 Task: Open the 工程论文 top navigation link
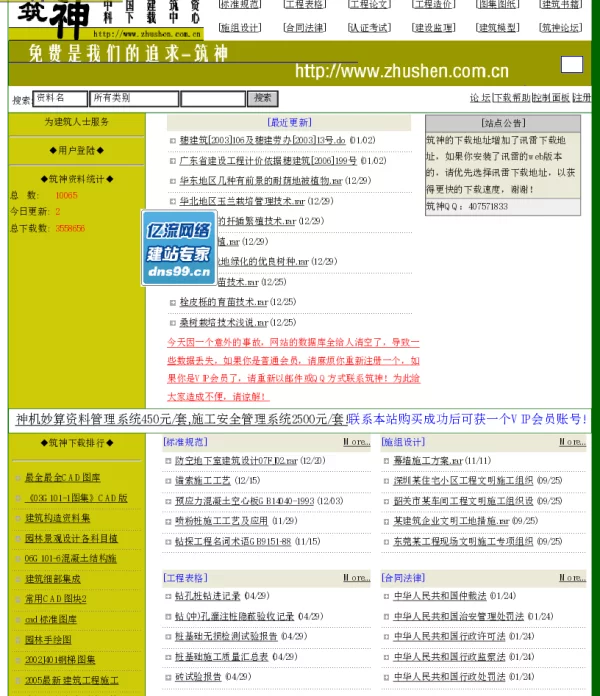369,4
